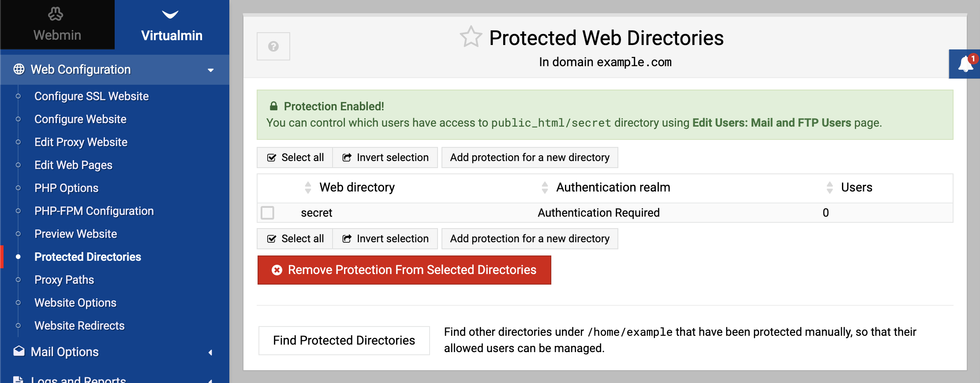Click the lower Invert selection button
This screenshot has height=383, width=980.
[x=385, y=239]
